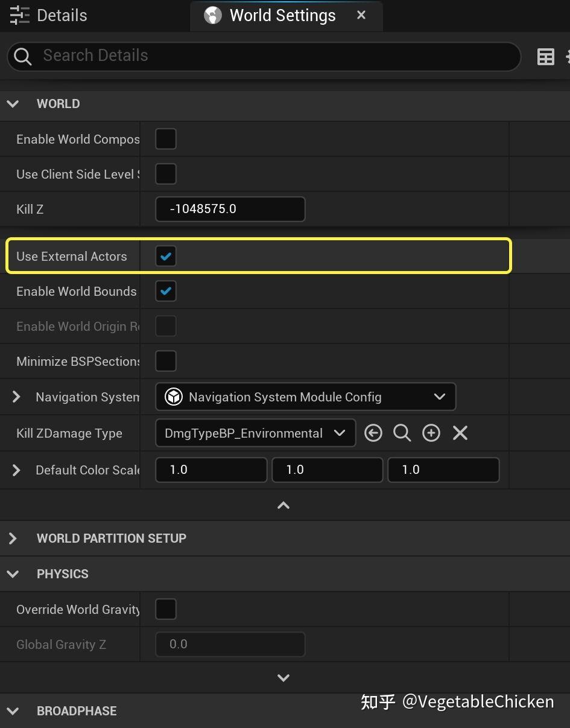The height and width of the screenshot is (728, 570).
Task: Click the first Default Color Scale field
Action: pyautogui.click(x=211, y=470)
